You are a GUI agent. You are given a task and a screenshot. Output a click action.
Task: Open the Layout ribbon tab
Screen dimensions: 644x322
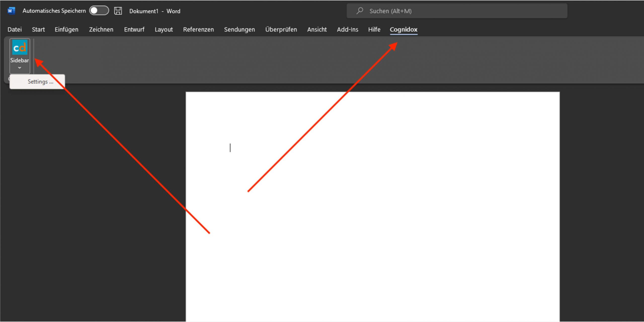tap(164, 29)
